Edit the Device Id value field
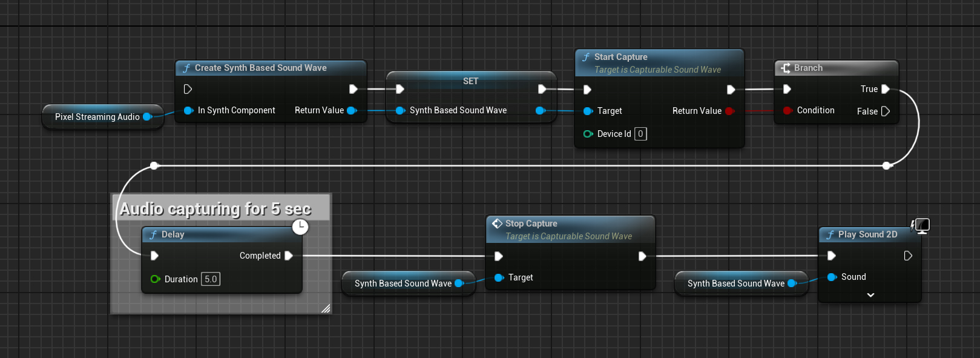Viewport: 980px width, 358px height. (640, 134)
